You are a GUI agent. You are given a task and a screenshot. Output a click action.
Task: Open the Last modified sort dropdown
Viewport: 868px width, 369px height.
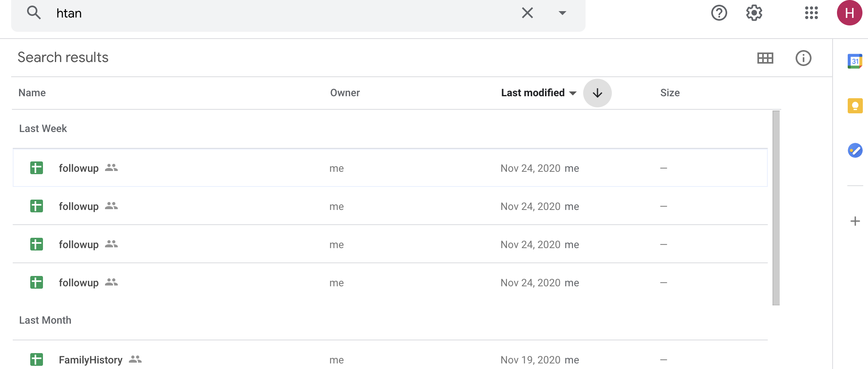(x=538, y=93)
